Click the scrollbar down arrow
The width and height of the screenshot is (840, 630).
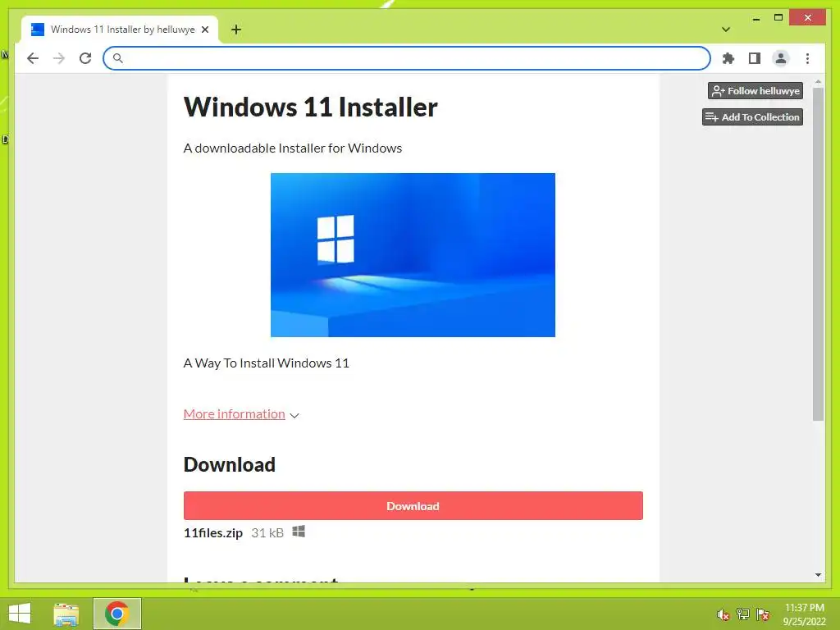pos(818,575)
